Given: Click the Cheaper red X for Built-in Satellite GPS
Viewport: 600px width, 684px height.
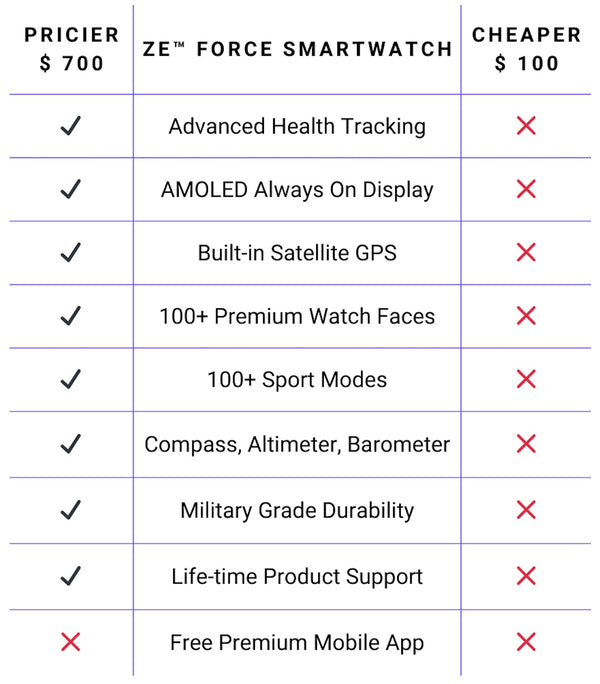Looking at the screenshot, I should tap(526, 253).
